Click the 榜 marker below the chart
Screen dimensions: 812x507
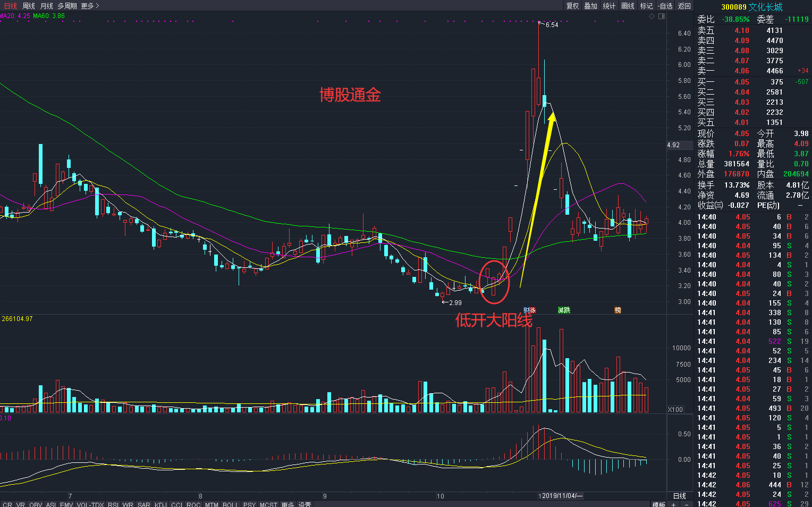618,310
